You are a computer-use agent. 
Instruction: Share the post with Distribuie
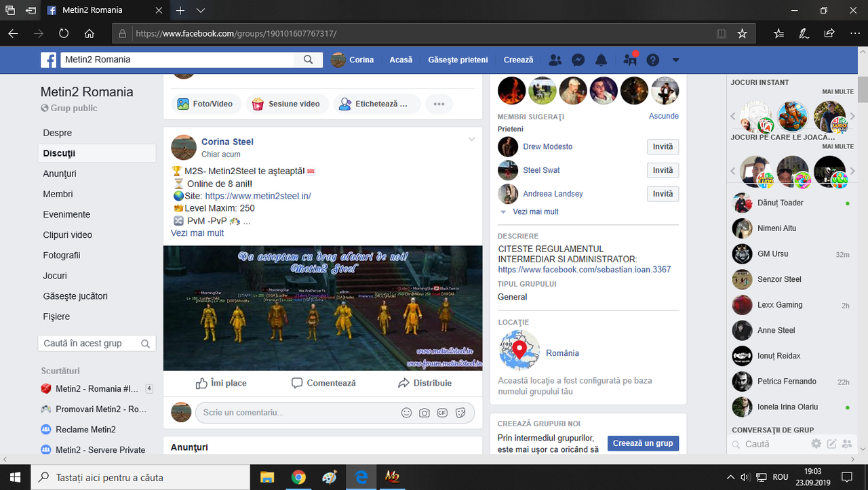coord(425,383)
